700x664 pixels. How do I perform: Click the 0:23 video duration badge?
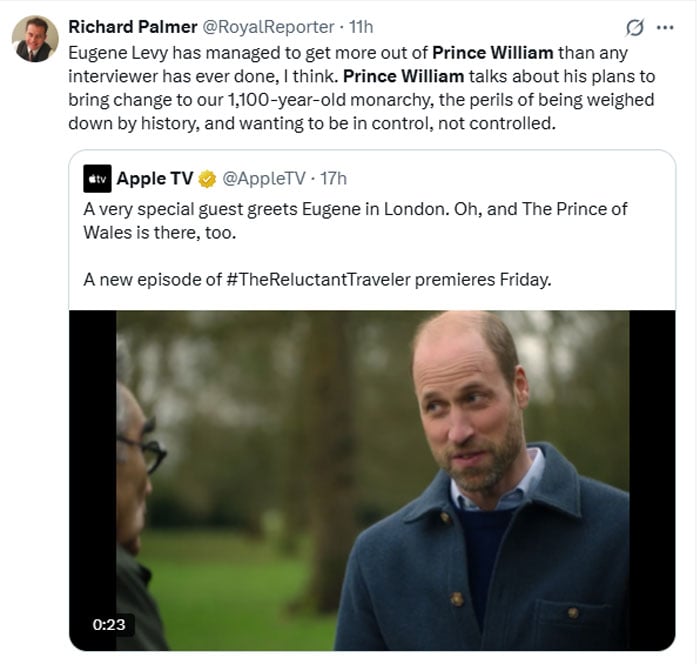pos(108,624)
